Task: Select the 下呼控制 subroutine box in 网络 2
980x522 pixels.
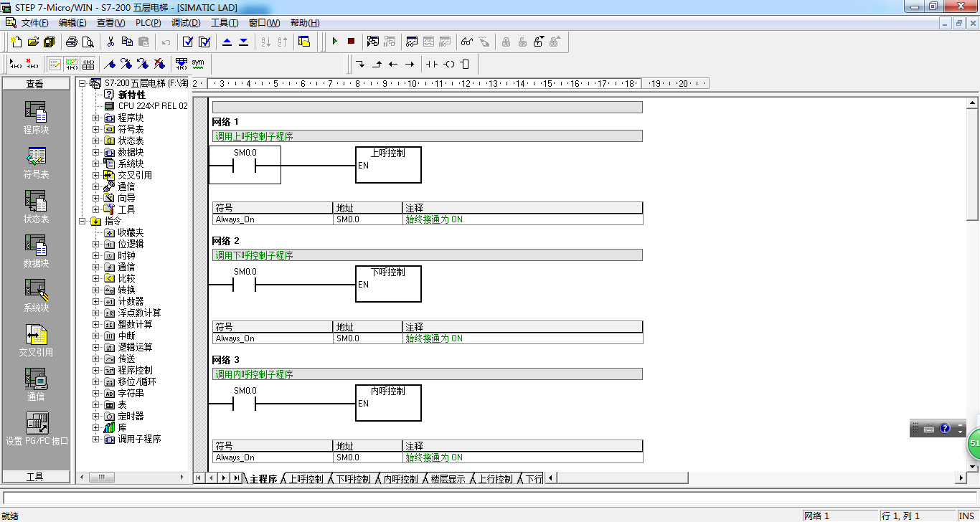Action: [x=388, y=284]
